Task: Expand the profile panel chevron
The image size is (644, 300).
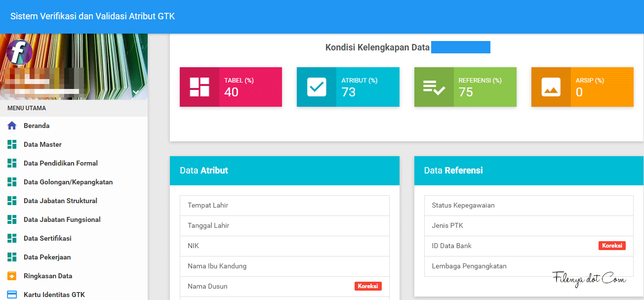Action: pyautogui.click(x=135, y=92)
